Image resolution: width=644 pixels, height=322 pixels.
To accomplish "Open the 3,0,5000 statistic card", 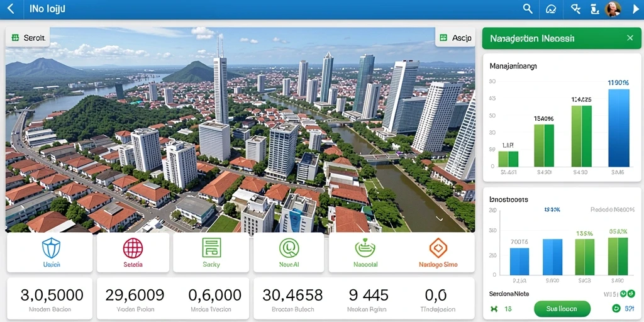I will tap(50, 299).
